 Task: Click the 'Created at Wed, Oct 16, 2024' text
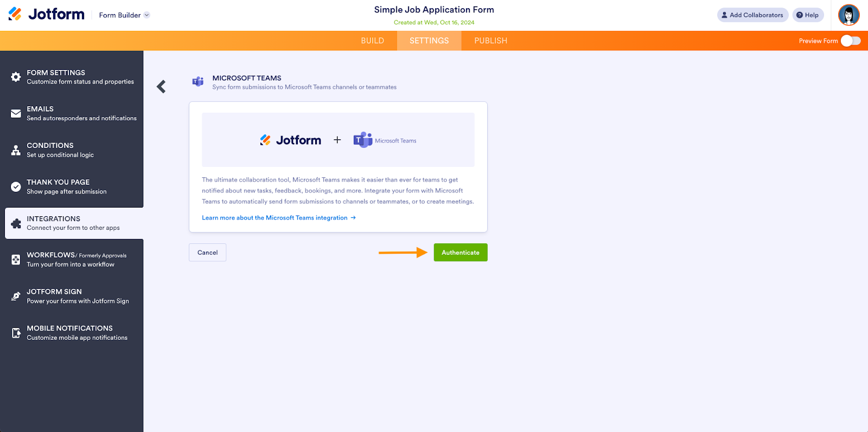tap(434, 23)
